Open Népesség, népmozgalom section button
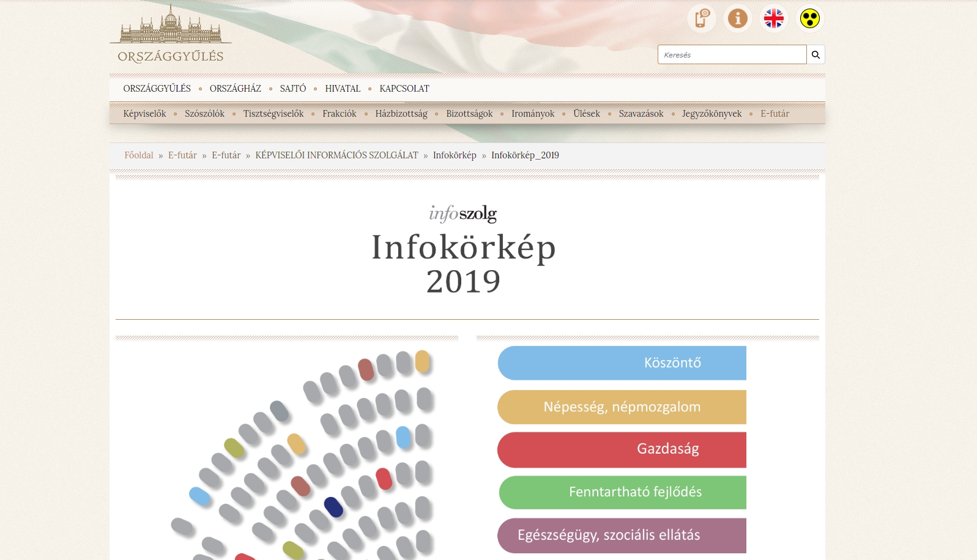This screenshot has height=560, width=977. coord(622,407)
